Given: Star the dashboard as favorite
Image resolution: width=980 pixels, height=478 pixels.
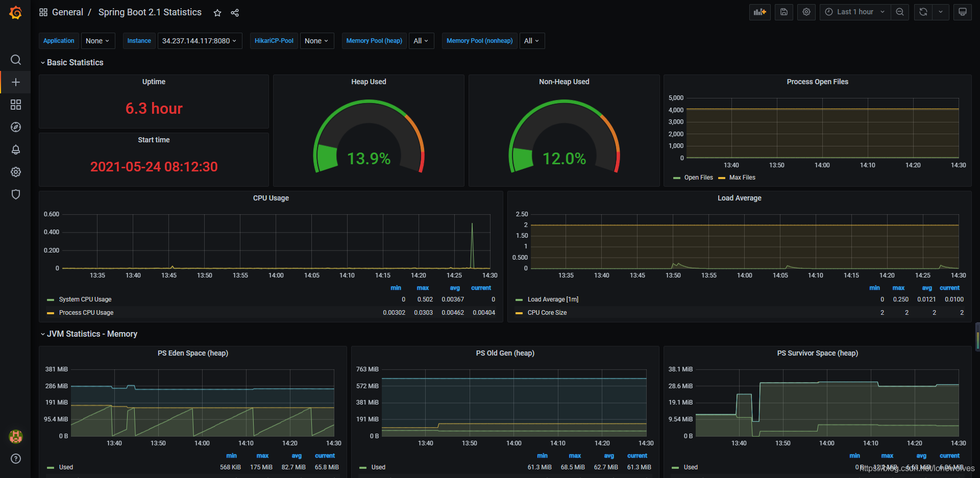Looking at the screenshot, I should click(217, 13).
